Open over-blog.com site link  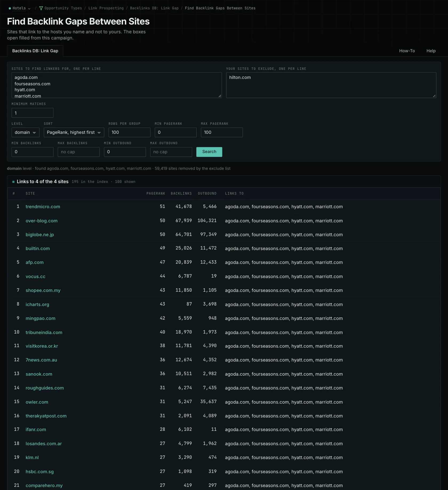click(x=42, y=221)
